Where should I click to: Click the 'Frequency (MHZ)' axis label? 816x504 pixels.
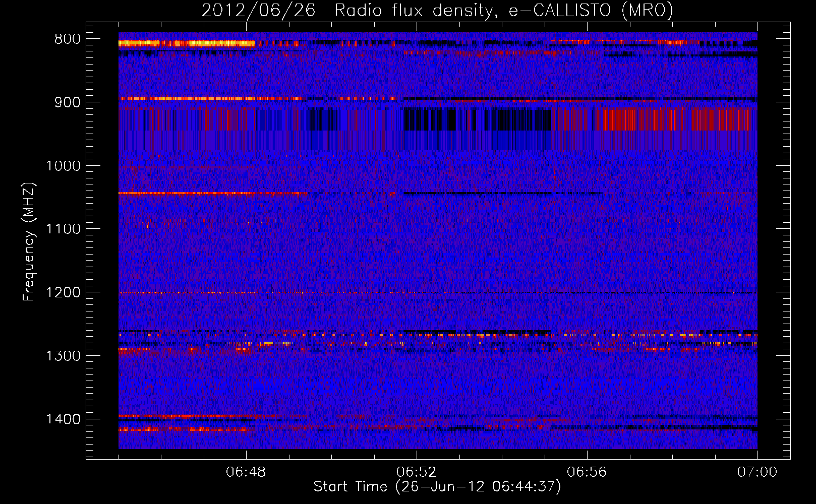[x=29, y=241]
